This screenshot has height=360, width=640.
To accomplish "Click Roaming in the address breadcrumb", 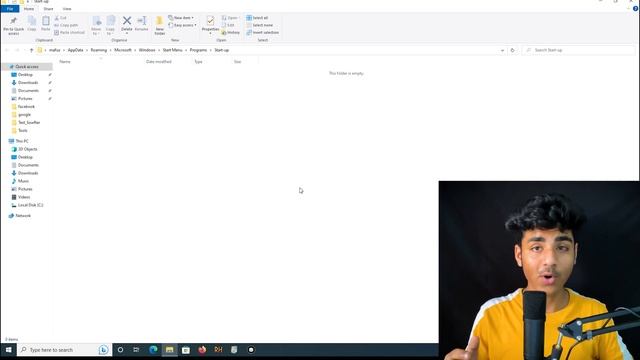I will [99, 50].
